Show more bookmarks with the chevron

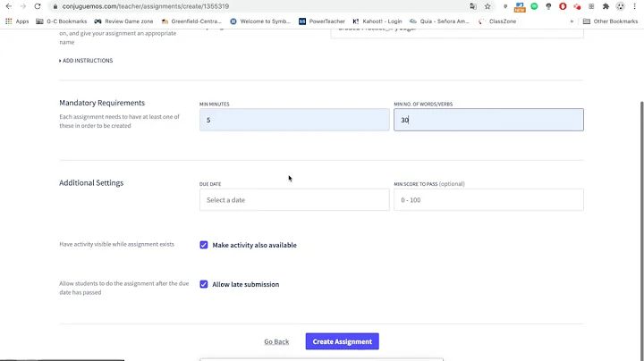pyautogui.click(x=572, y=21)
